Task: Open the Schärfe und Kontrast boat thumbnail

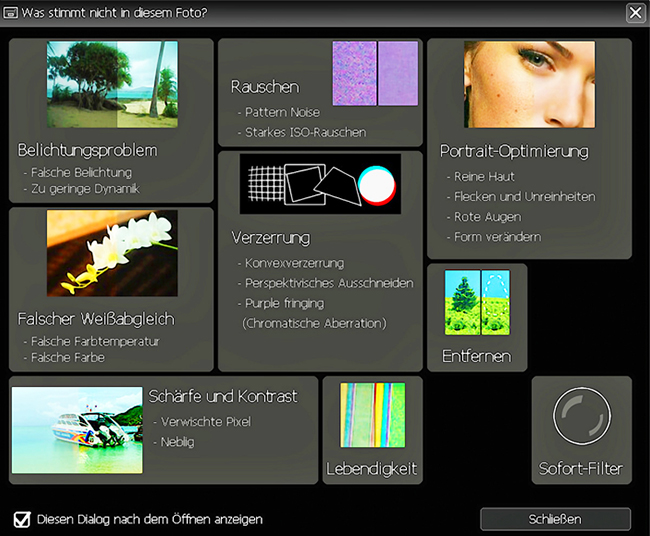Action: [77, 416]
